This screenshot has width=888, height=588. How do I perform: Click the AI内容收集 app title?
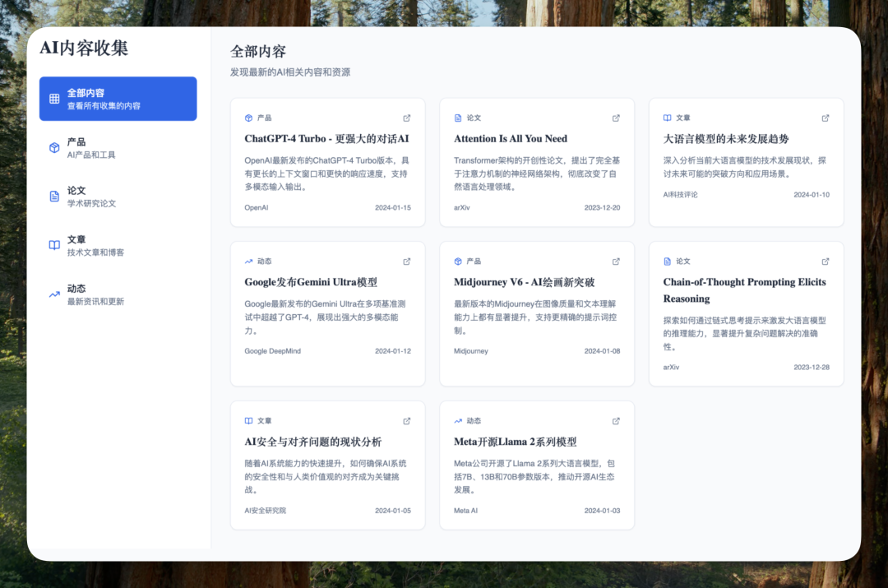(x=84, y=49)
